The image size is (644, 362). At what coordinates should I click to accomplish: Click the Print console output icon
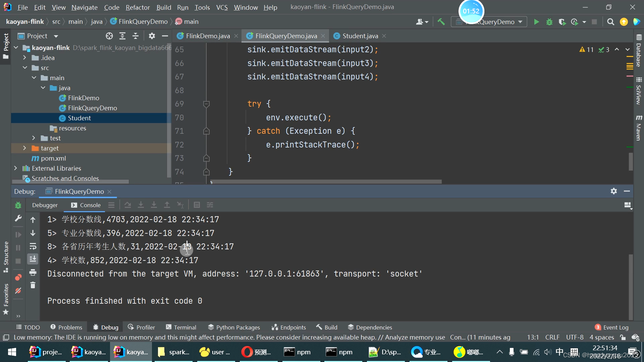click(x=33, y=272)
